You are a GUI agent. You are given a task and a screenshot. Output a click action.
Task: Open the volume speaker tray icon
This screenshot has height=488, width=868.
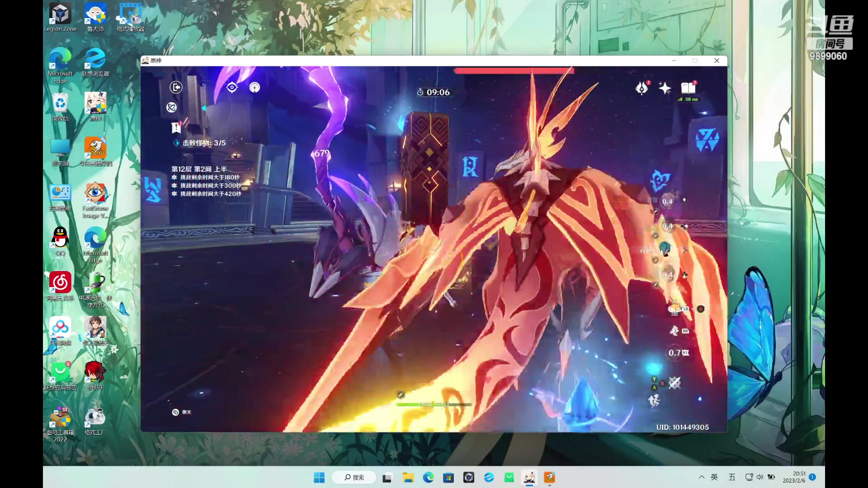point(759,477)
